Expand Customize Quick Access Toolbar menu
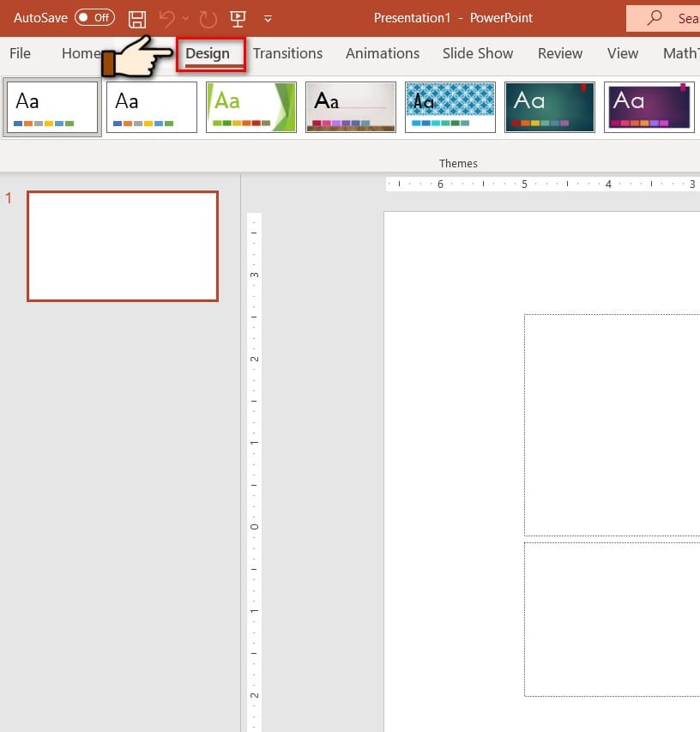This screenshot has width=700, height=732. pyautogui.click(x=269, y=18)
